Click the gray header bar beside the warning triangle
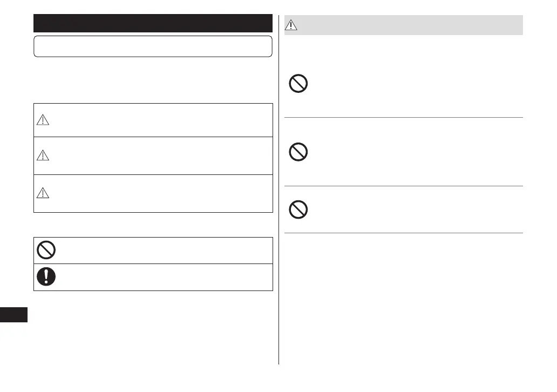This screenshot has height=392, width=557. tap(410, 25)
